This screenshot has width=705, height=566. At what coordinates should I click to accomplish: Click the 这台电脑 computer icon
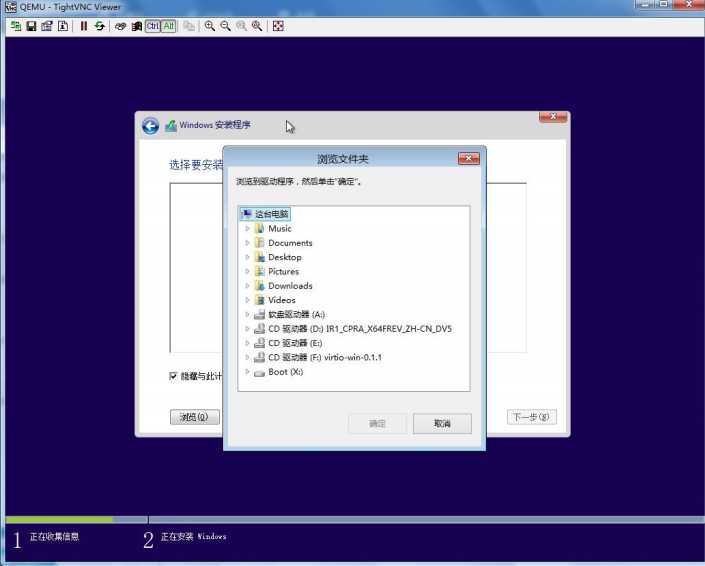pos(247,214)
